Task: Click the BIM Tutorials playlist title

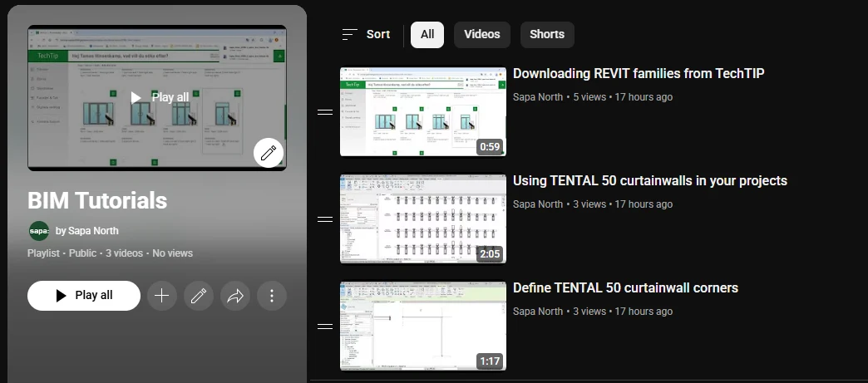Action: [x=97, y=200]
